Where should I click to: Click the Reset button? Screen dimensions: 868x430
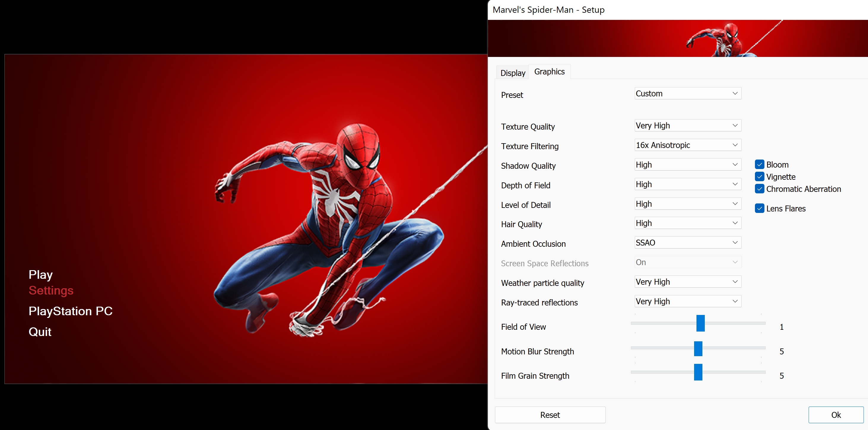pos(550,415)
